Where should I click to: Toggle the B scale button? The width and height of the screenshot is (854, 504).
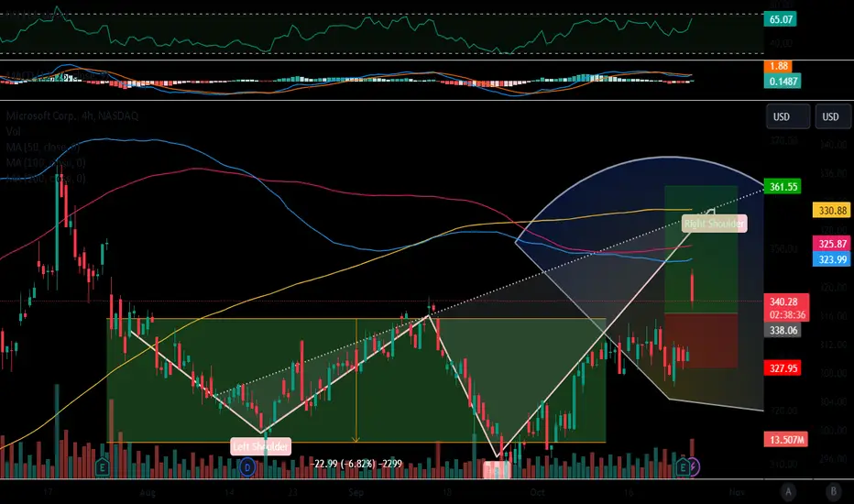click(x=833, y=491)
